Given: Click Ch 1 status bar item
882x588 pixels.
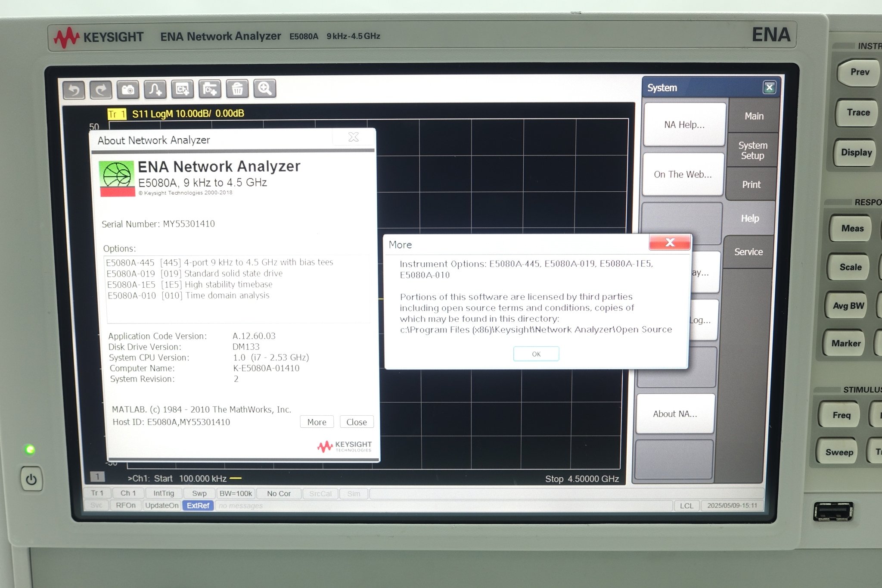Looking at the screenshot, I should (x=128, y=493).
